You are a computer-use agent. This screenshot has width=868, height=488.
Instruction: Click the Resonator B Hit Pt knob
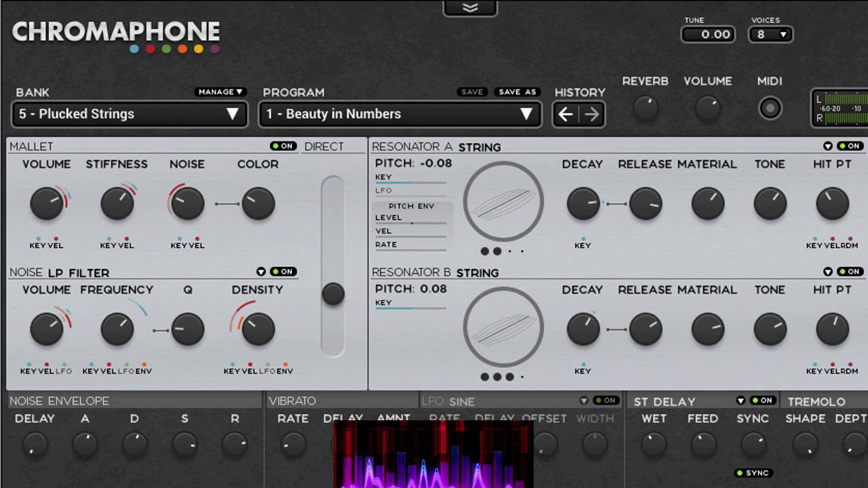tap(833, 329)
